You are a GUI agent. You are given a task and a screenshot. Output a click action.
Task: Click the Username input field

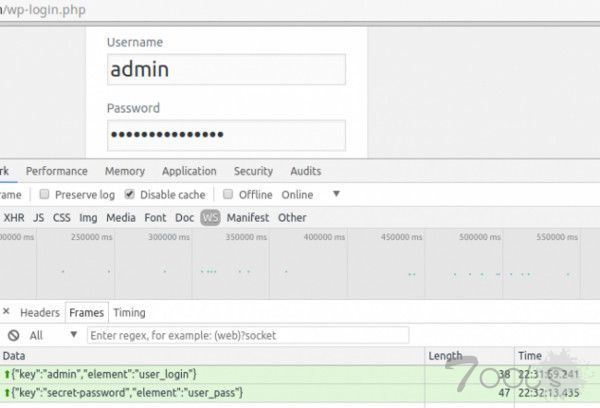[x=226, y=70]
